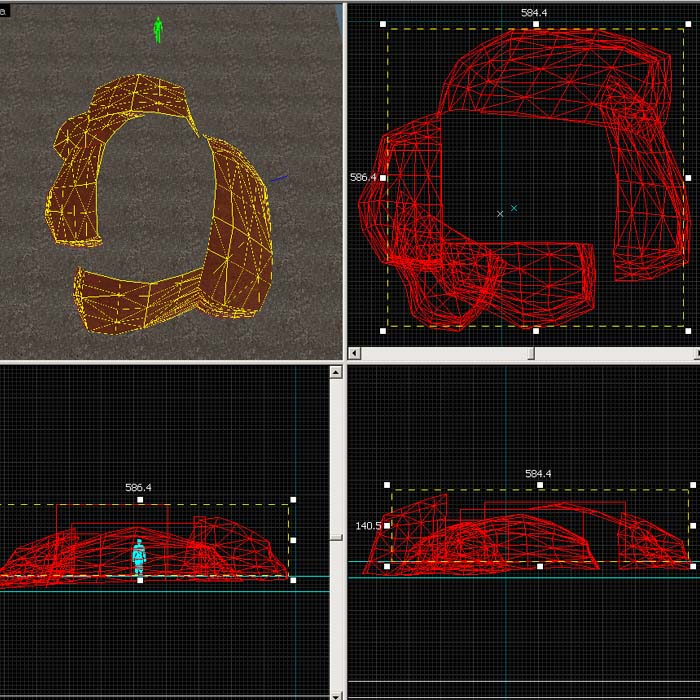This screenshot has height=700, width=700.
Task: Click the up arrow of the vertical scrollbar
Action: [x=337, y=372]
